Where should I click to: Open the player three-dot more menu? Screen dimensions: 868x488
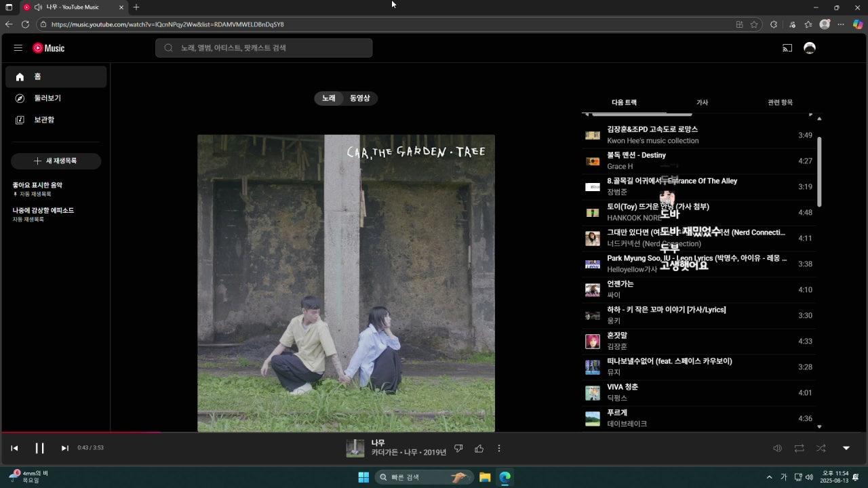click(x=499, y=448)
